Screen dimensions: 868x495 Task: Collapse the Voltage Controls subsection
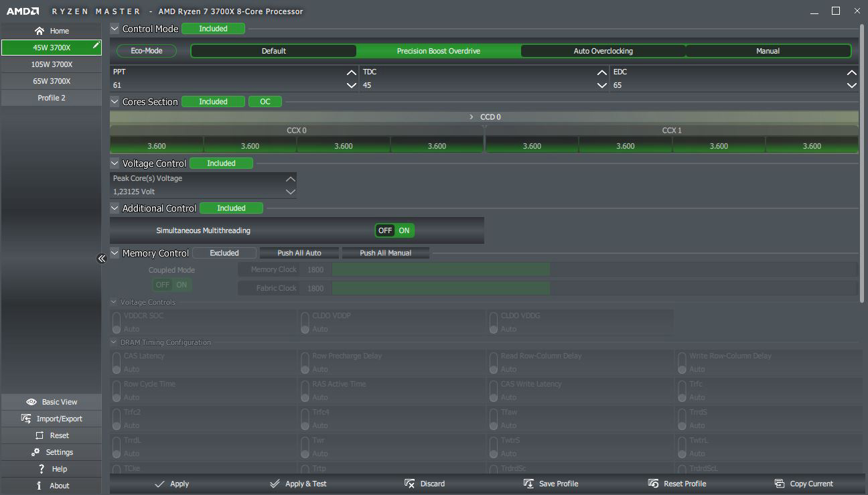click(114, 302)
